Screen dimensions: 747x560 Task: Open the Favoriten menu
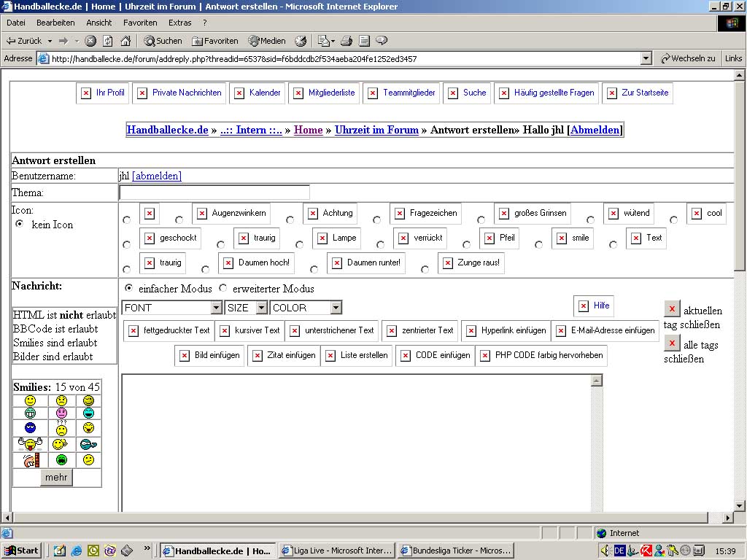(140, 23)
